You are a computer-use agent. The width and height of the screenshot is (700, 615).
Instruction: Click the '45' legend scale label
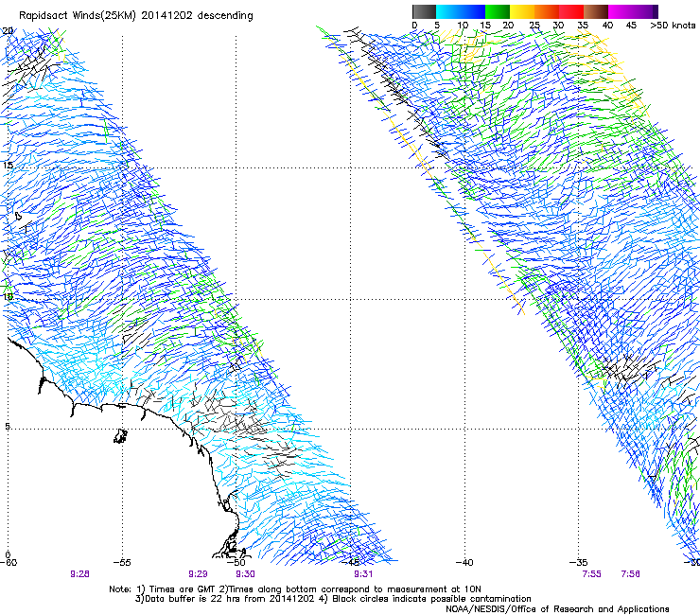tap(631, 25)
